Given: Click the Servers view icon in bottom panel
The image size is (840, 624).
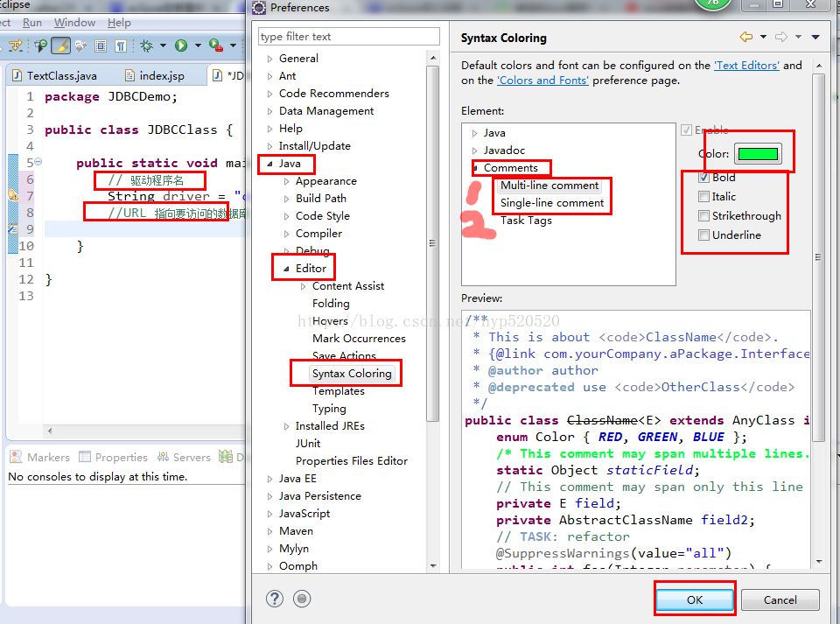Looking at the screenshot, I should point(163,457).
